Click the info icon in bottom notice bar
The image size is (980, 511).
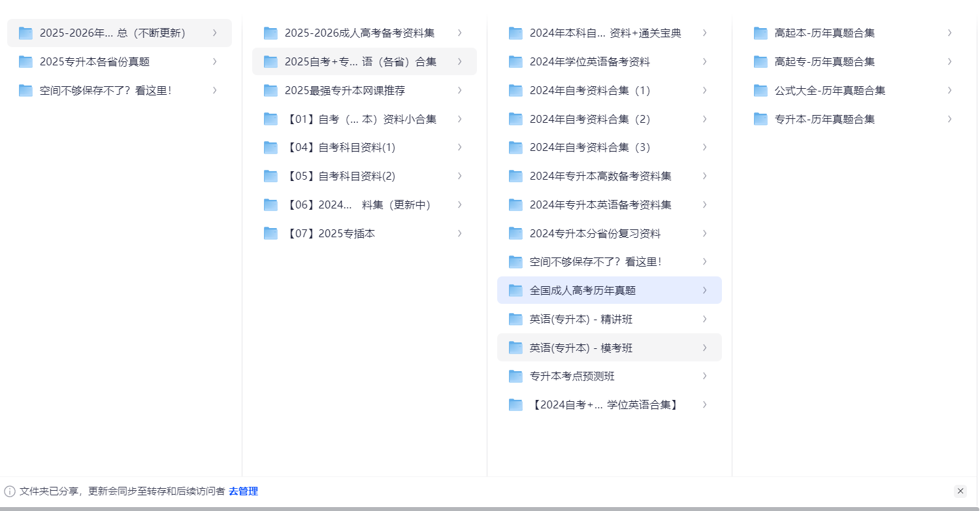(x=10, y=491)
